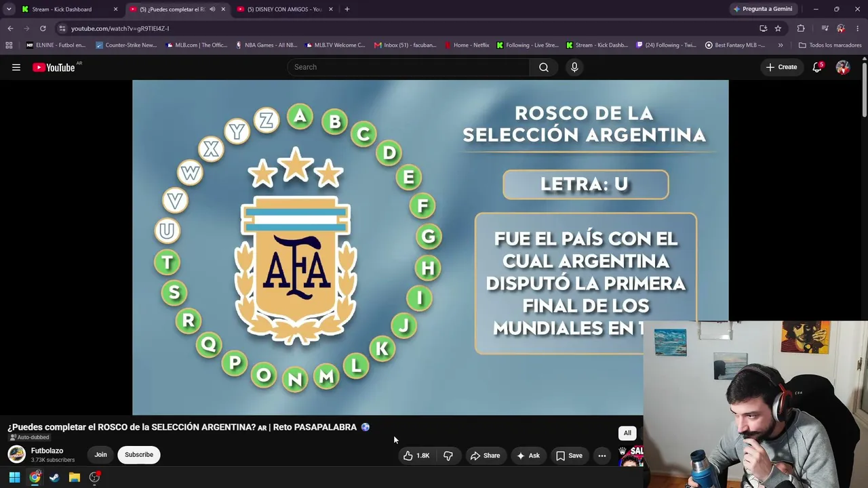Click the YouTube search magnifier button
The image size is (868, 488).
pos(544,67)
